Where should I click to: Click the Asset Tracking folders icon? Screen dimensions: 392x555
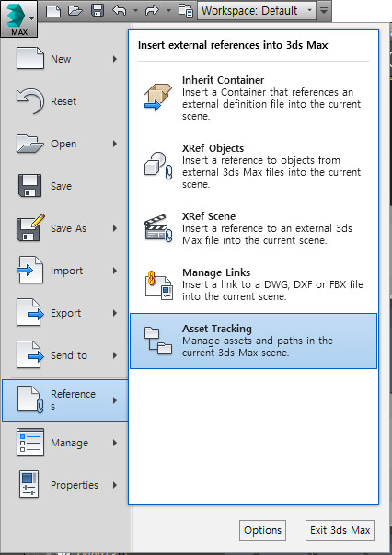[x=158, y=341]
